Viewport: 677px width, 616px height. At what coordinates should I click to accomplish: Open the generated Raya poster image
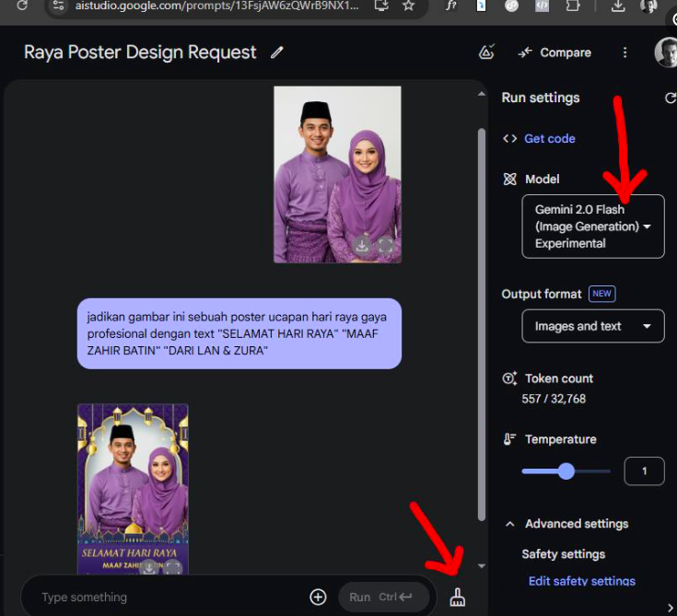pyautogui.click(x=133, y=489)
